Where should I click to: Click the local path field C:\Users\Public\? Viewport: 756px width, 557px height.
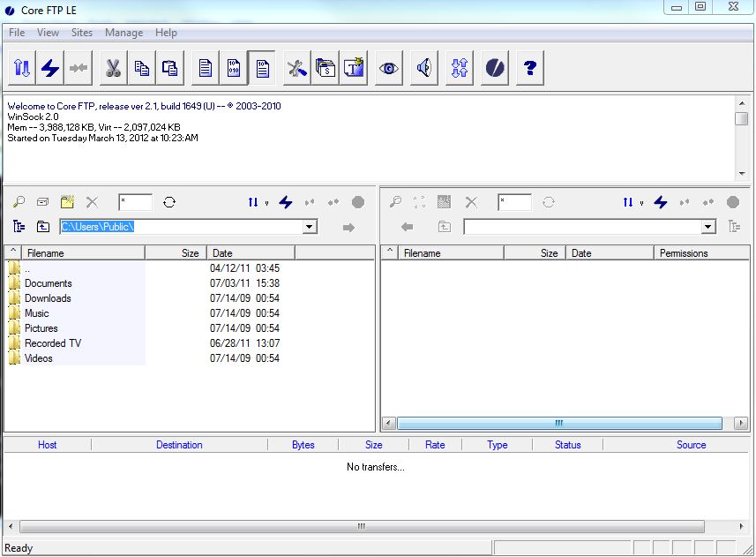[x=182, y=227]
